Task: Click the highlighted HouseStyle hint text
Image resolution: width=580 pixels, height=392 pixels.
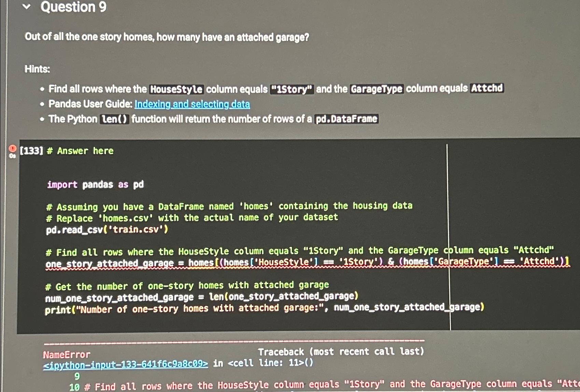Action: 176,89
